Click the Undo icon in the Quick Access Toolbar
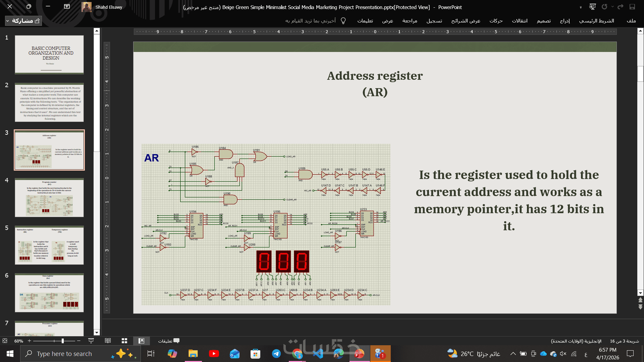This screenshot has height=362, width=644. 604,7
